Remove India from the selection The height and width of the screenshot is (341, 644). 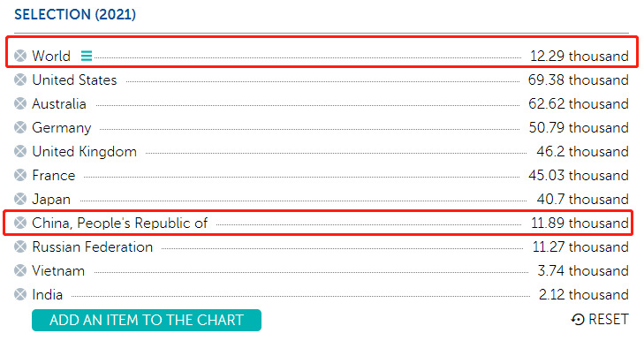coord(20,294)
